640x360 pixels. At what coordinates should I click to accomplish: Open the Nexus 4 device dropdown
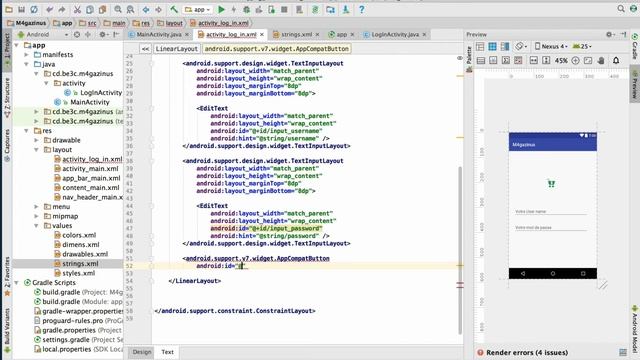pos(550,47)
